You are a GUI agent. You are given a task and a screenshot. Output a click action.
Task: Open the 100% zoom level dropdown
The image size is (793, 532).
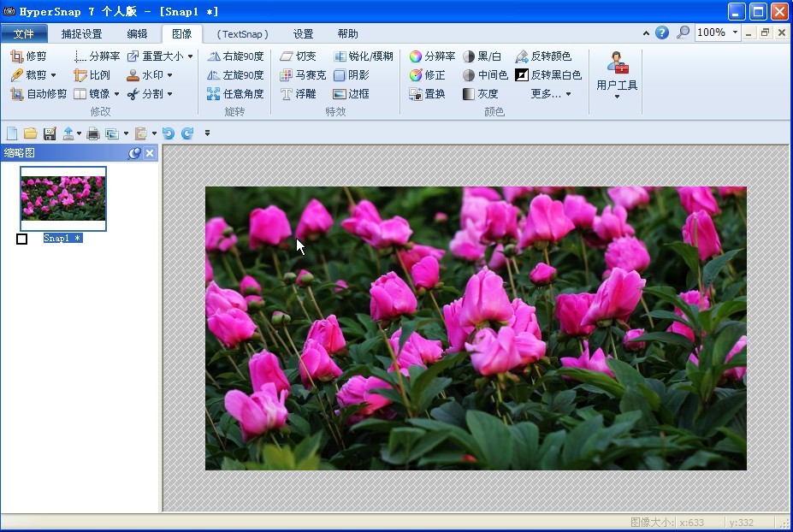tap(735, 33)
